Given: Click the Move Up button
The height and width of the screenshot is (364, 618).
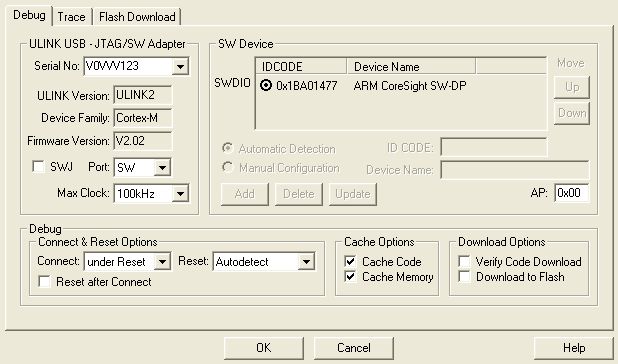Looking at the screenshot, I should [571, 87].
